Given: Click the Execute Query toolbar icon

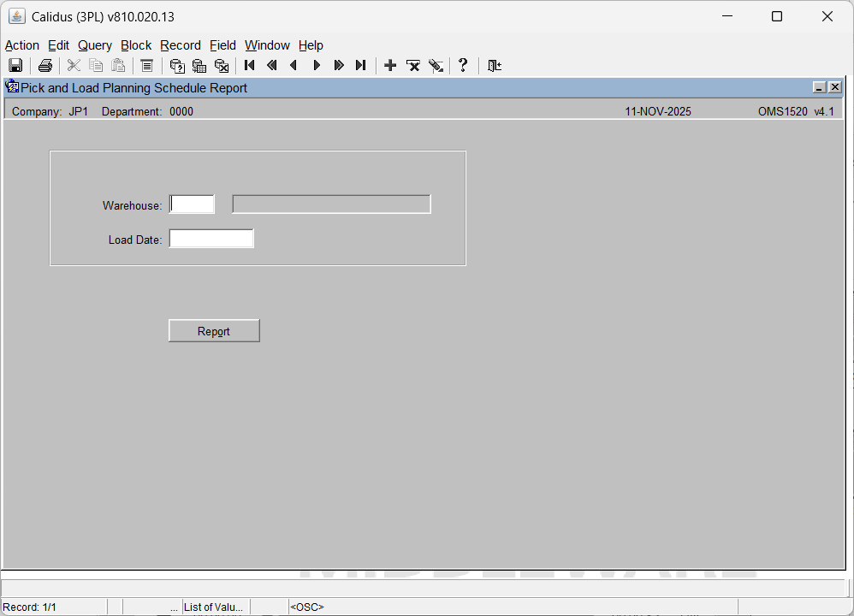Looking at the screenshot, I should 199,66.
